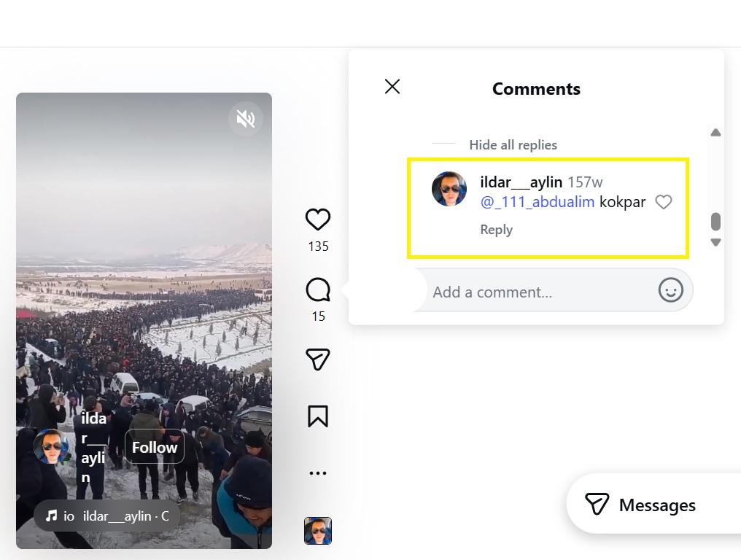Screen dimensions: 741x560
Task: Follow ildar__aylin on the reel
Action: point(155,447)
